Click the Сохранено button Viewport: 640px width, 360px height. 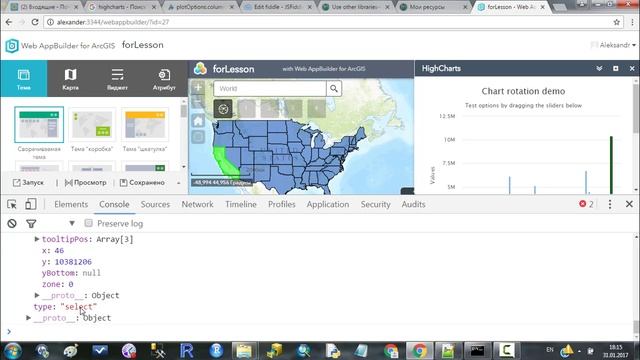[x=142, y=182]
